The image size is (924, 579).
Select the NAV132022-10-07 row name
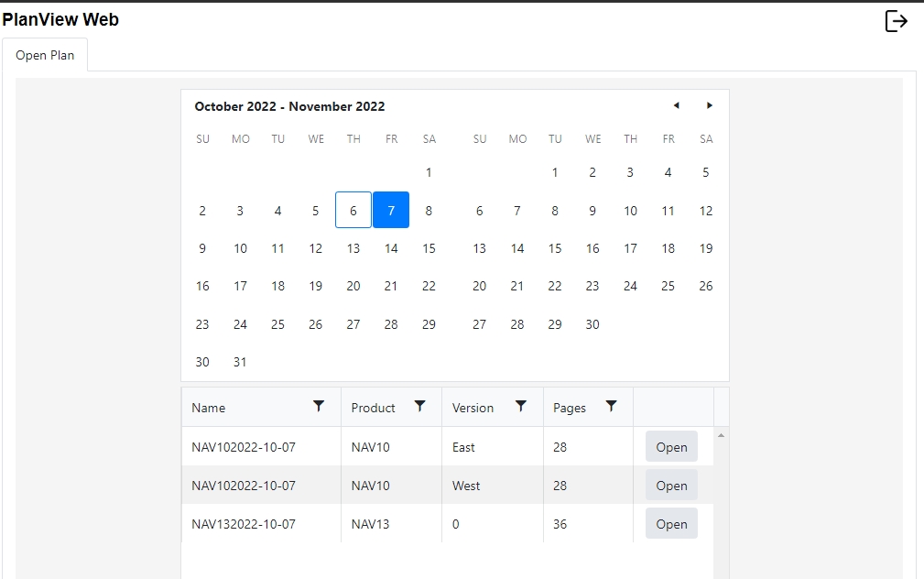[244, 524]
